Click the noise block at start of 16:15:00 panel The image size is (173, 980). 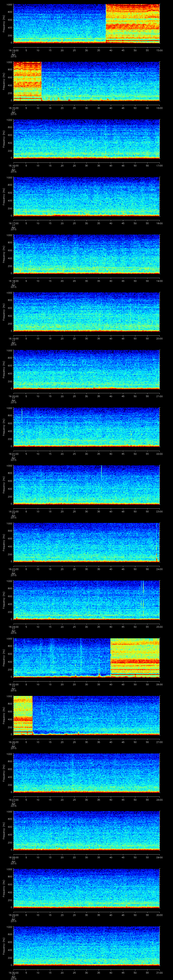click(x=27, y=81)
